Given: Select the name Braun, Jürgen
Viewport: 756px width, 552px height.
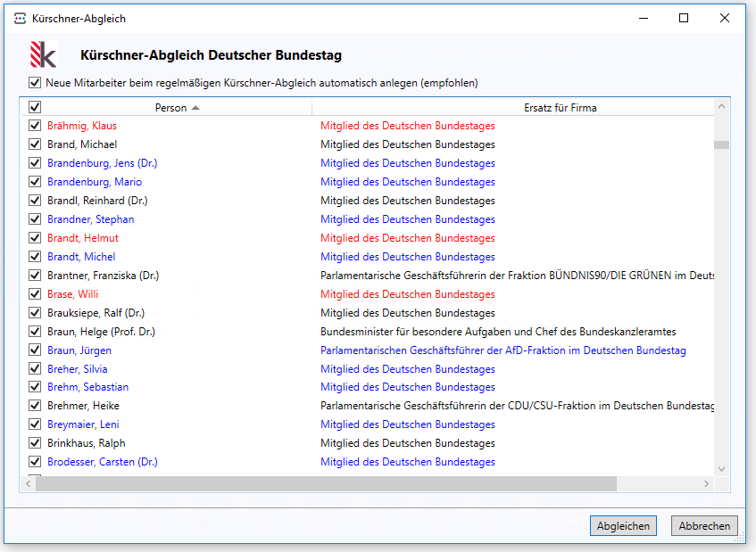Looking at the screenshot, I should pos(79,350).
